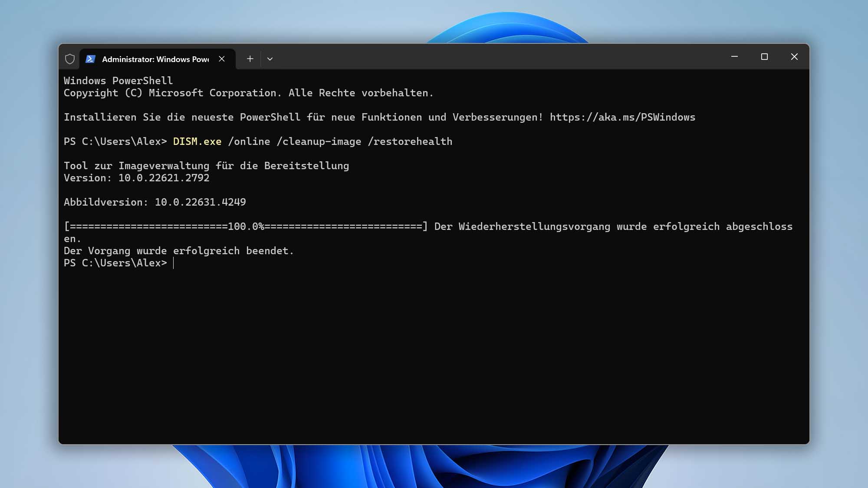Close the Administrator: Windows PowerShell tab
The height and width of the screenshot is (488, 868).
tap(222, 59)
